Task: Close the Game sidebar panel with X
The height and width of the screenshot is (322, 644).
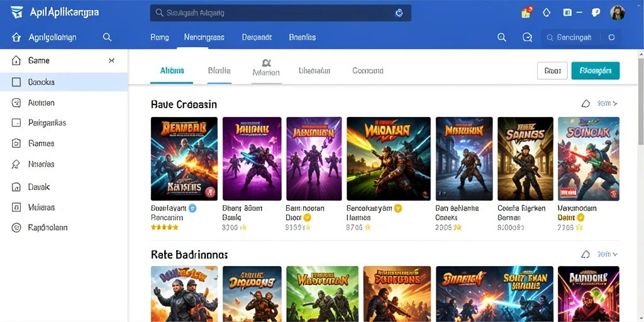Action: [x=111, y=61]
